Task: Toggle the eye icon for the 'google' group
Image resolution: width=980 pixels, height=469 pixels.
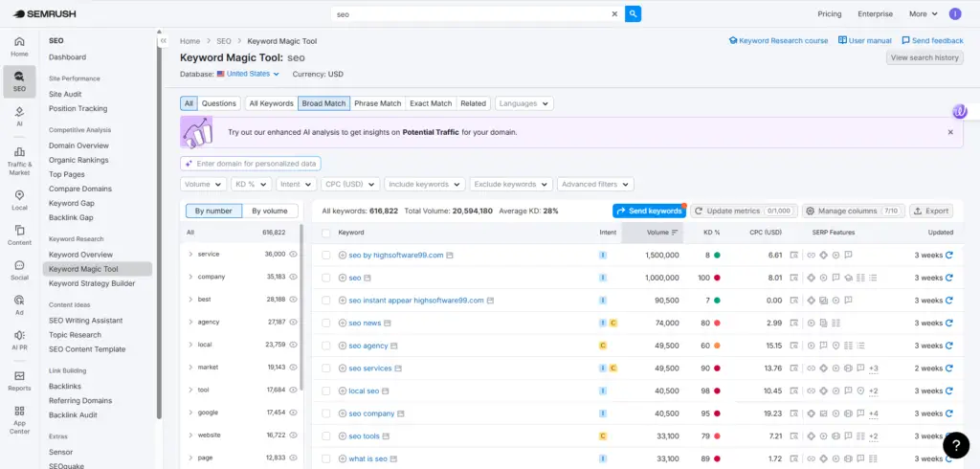Action: pyautogui.click(x=293, y=413)
